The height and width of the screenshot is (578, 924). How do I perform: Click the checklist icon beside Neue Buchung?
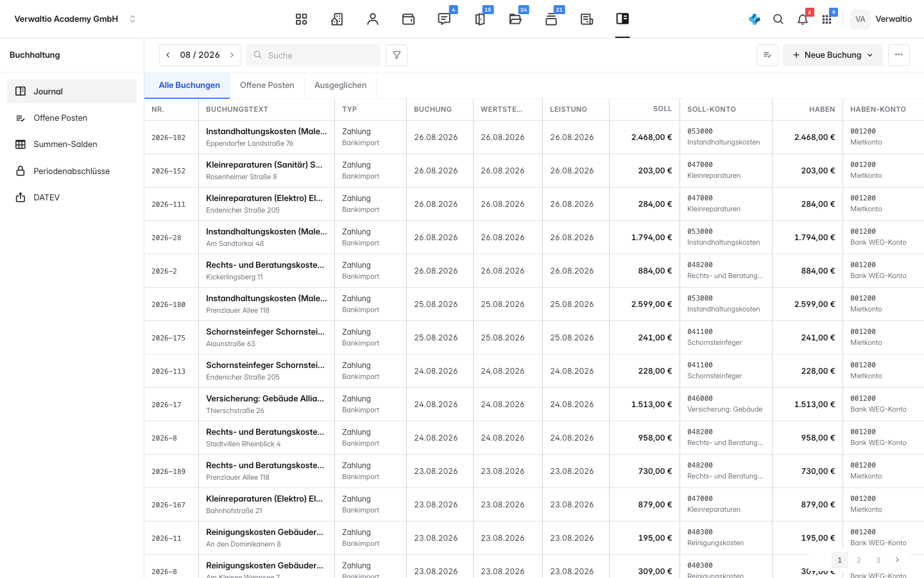(x=767, y=55)
